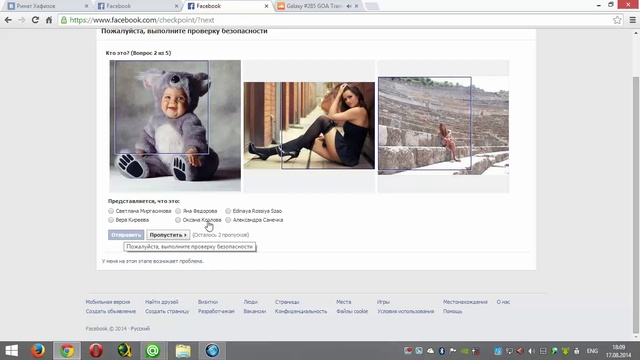Select the Светлана Миргасимова radio option
Viewport: 640px width, 360px height.
(111, 211)
